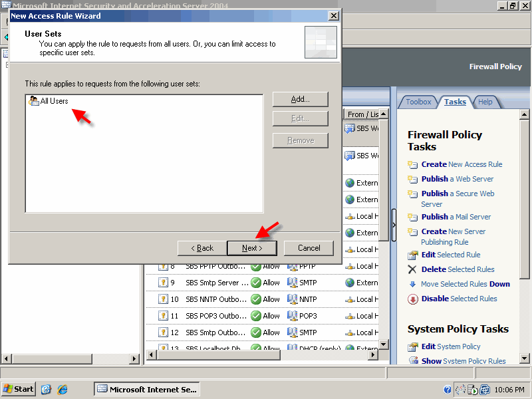Image resolution: width=532 pixels, height=399 pixels.
Task: Click the Local Host icon in rule 10
Action: click(350, 300)
